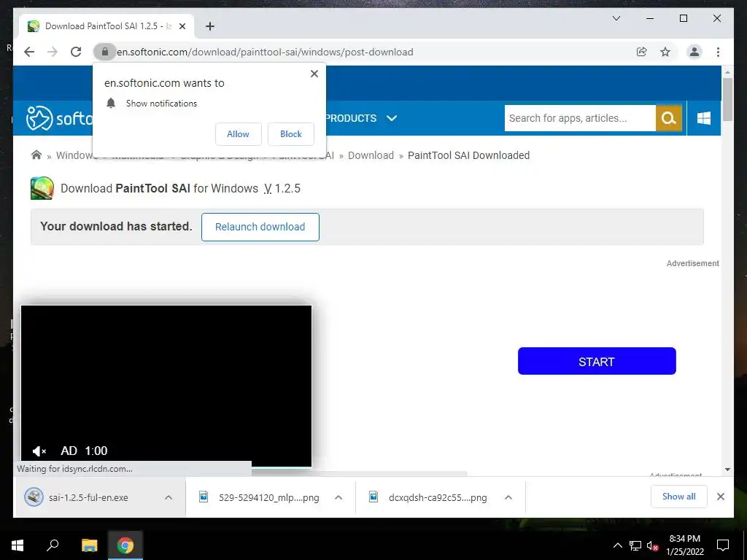The image size is (747, 560).
Task: Click the site lock icon
Action: click(x=105, y=52)
